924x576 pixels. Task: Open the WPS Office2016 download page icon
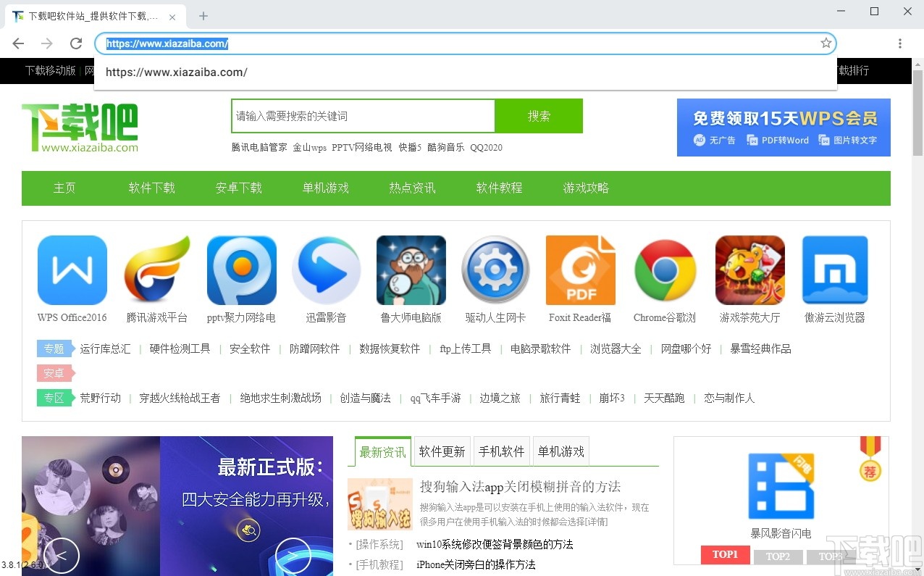pos(72,270)
